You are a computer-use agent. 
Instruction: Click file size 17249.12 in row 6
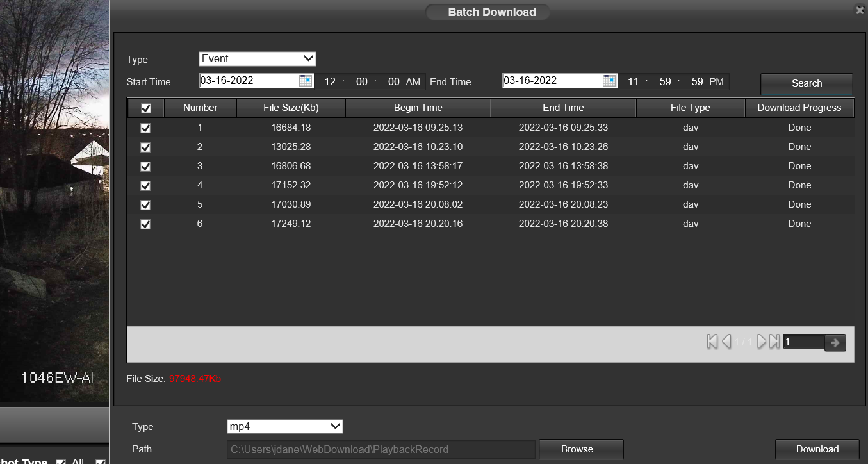click(291, 224)
